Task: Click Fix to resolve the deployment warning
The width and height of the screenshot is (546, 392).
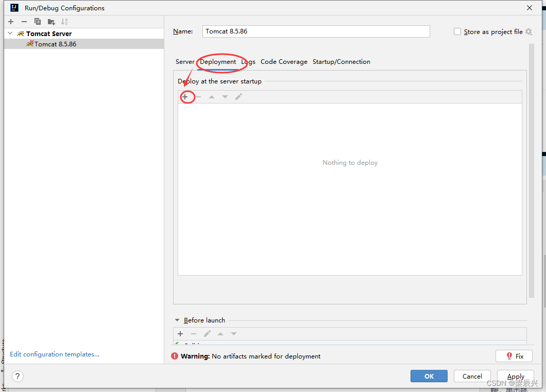Action: point(514,356)
